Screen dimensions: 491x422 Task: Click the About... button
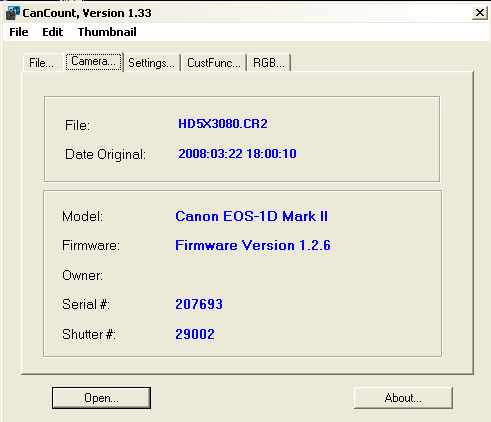403,398
